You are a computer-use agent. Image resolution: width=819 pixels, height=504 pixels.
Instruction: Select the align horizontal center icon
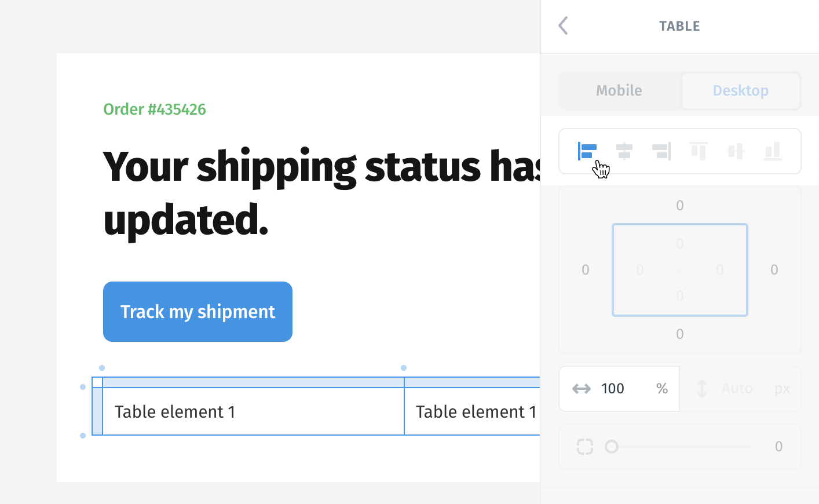624,151
